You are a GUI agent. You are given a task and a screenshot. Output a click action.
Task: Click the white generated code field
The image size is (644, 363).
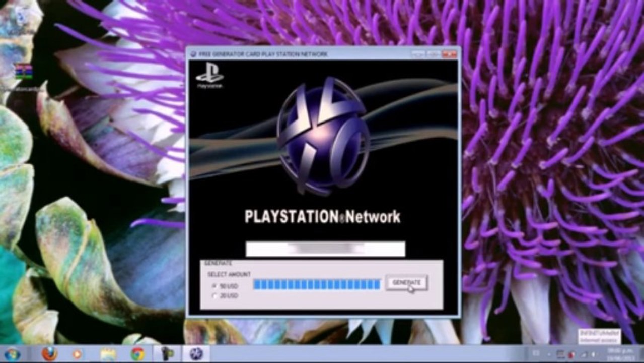[x=325, y=249]
